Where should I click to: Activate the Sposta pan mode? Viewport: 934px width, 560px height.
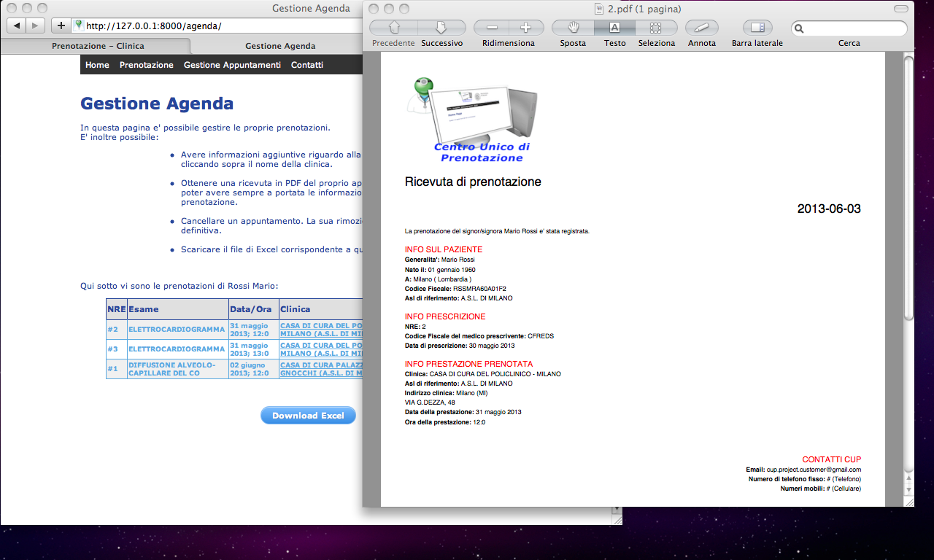pyautogui.click(x=573, y=27)
